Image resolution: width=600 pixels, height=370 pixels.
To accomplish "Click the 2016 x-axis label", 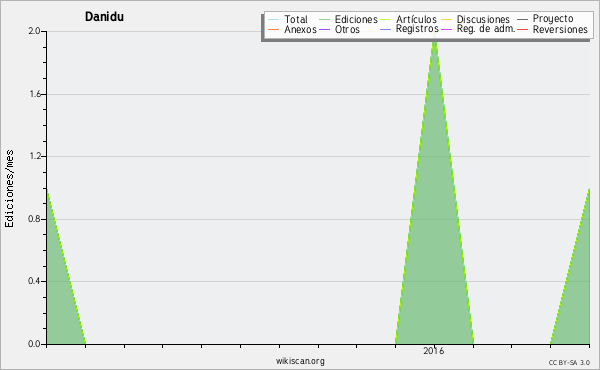I will [x=434, y=351].
